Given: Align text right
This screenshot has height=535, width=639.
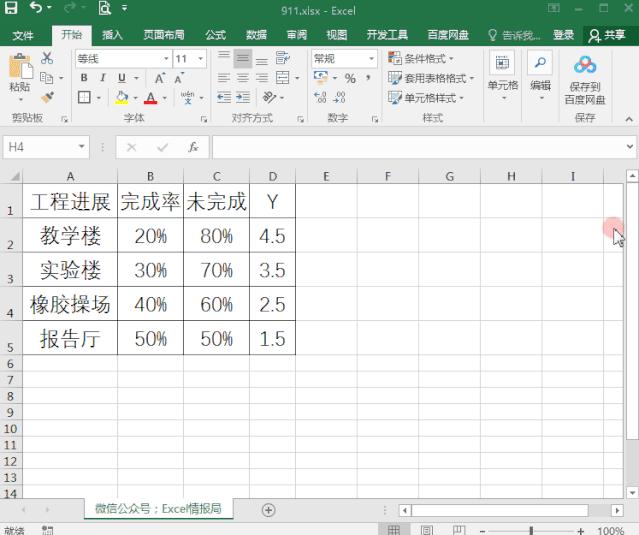Looking at the screenshot, I should pyautogui.click(x=262, y=78).
